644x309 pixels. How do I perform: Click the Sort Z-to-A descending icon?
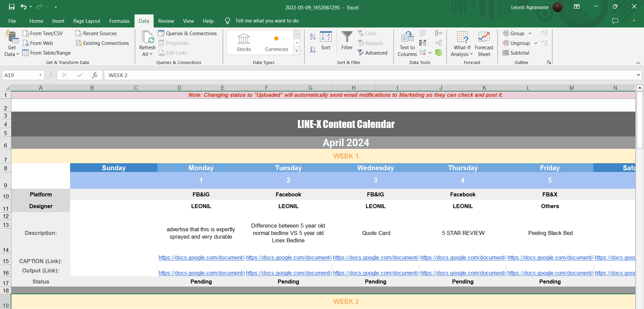click(313, 50)
